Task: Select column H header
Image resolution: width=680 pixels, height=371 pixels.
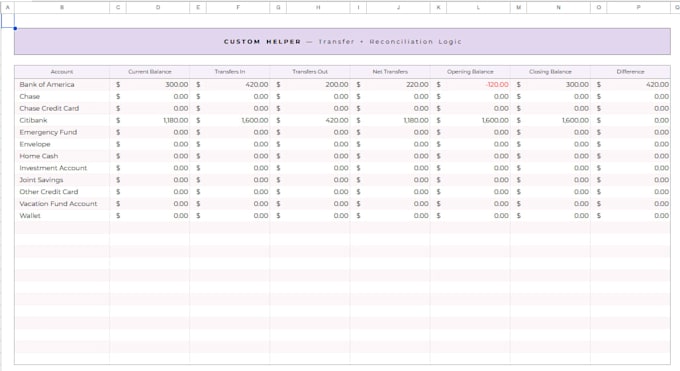Action: [318, 7]
